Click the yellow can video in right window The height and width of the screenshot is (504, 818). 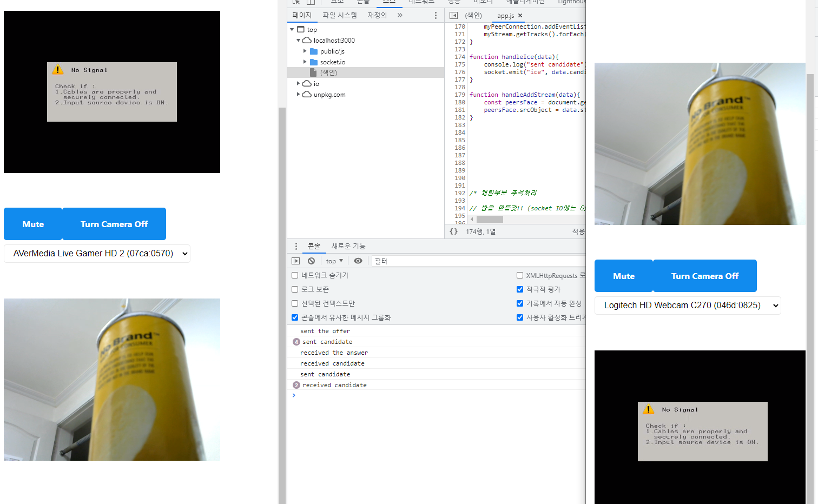(x=700, y=144)
